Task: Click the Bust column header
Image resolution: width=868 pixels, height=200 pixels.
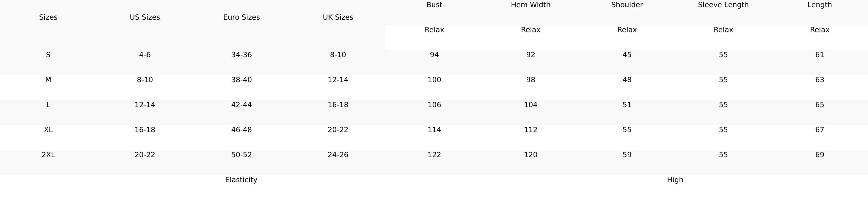Action: click(434, 5)
